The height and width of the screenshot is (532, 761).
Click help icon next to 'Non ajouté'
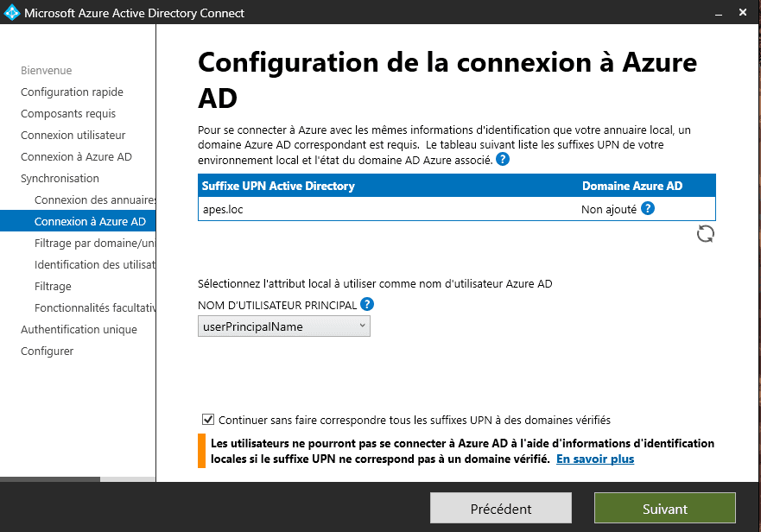pos(648,208)
